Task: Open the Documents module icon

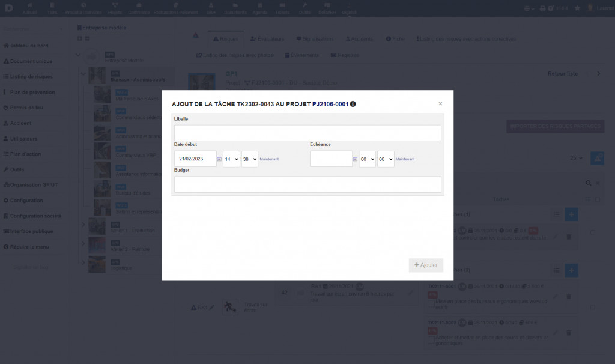Action: [x=235, y=5]
